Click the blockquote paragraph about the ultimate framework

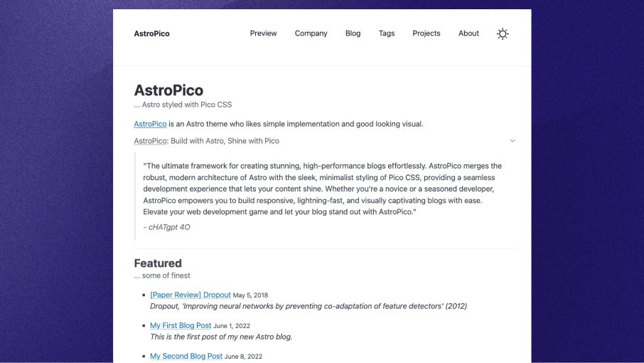pos(323,189)
